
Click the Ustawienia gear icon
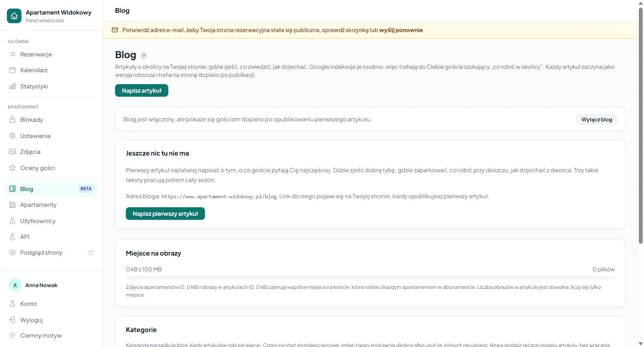coord(12,136)
